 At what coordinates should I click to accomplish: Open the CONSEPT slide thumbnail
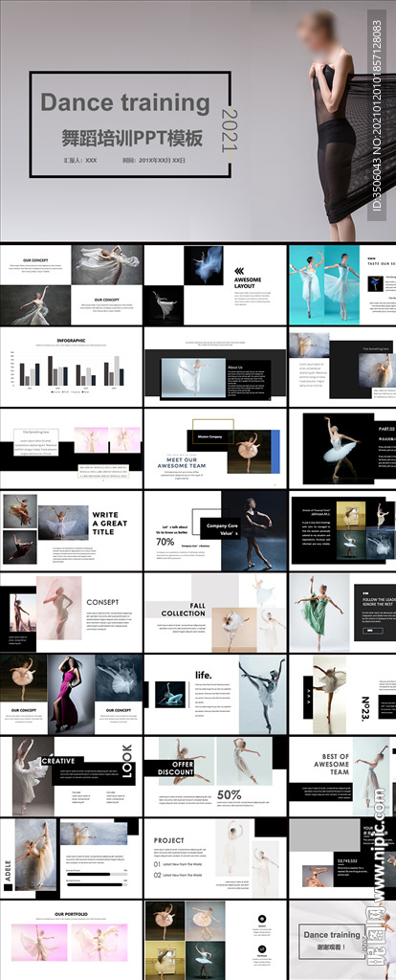click(x=71, y=612)
